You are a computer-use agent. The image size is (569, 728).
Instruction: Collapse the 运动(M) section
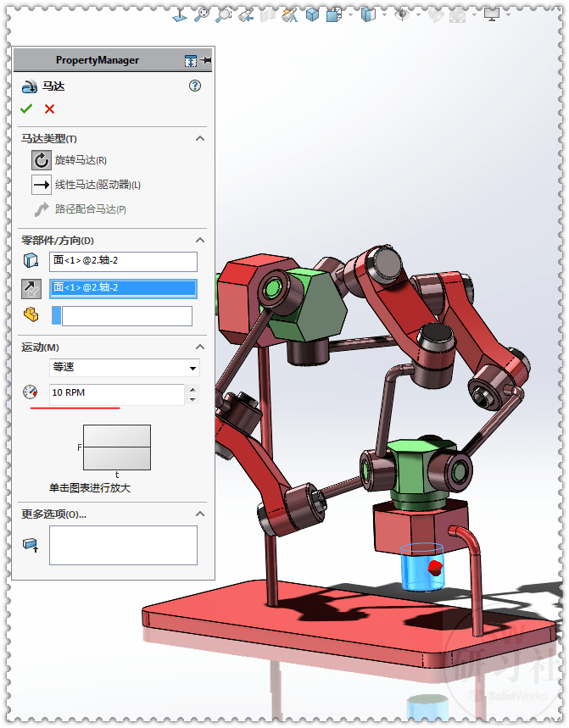coord(200,347)
